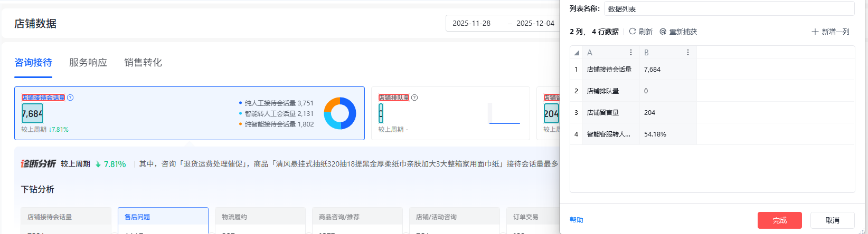Click 智能转人工会话量 2,131 legend item

coord(276,113)
